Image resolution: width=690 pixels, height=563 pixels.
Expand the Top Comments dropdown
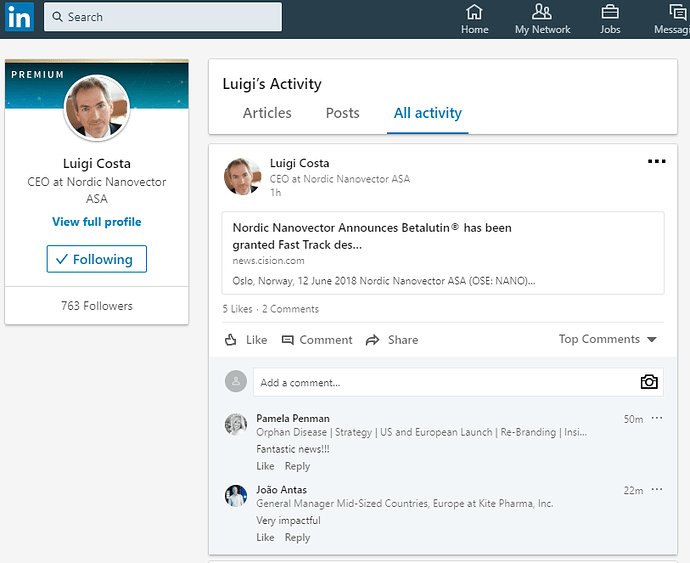tap(608, 339)
